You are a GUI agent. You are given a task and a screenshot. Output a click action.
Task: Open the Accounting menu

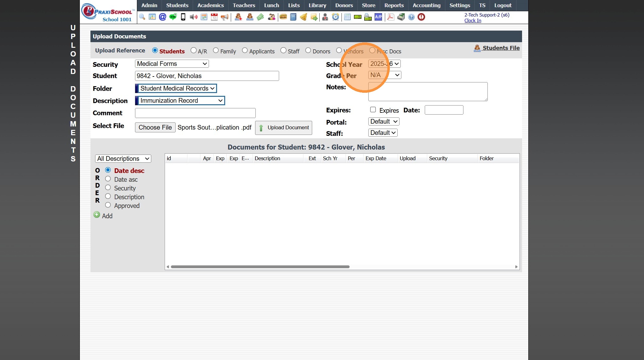[x=426, y=5]
